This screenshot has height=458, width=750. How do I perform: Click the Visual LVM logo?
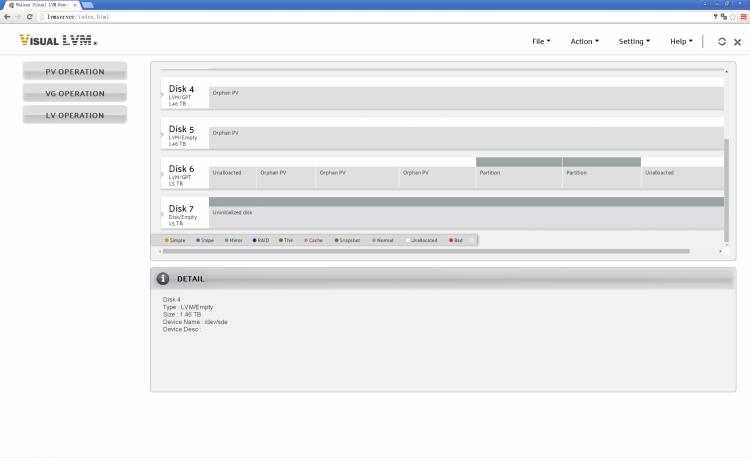58,41
